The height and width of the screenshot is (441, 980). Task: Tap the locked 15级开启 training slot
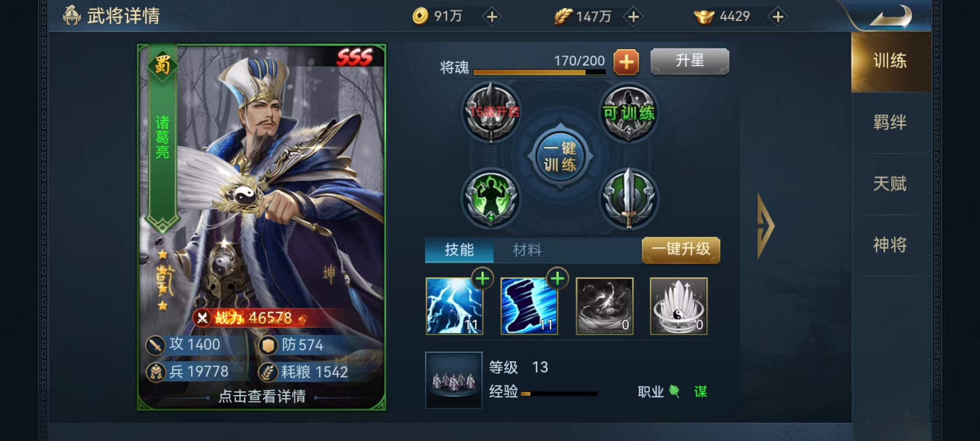pyautogui.click(x=491, y=112)
